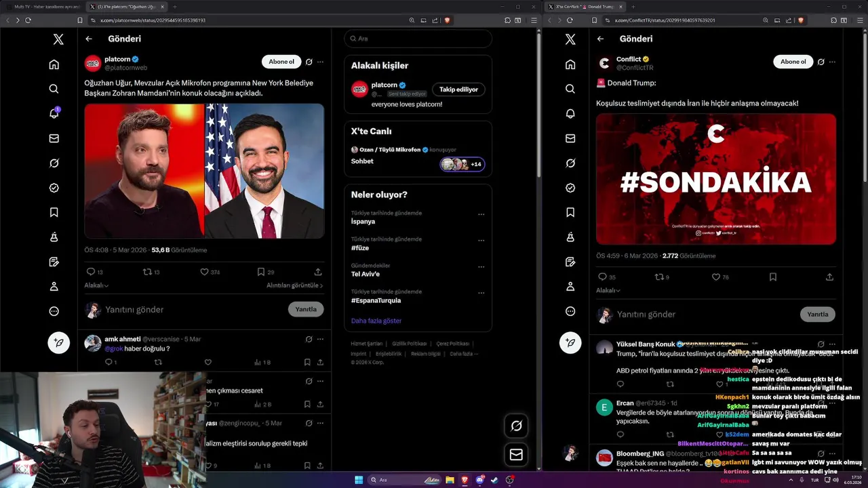Screen dimensions: 868x488
Task: Open @grok mention in amk ahmeti reply
Action: (113, 348)
